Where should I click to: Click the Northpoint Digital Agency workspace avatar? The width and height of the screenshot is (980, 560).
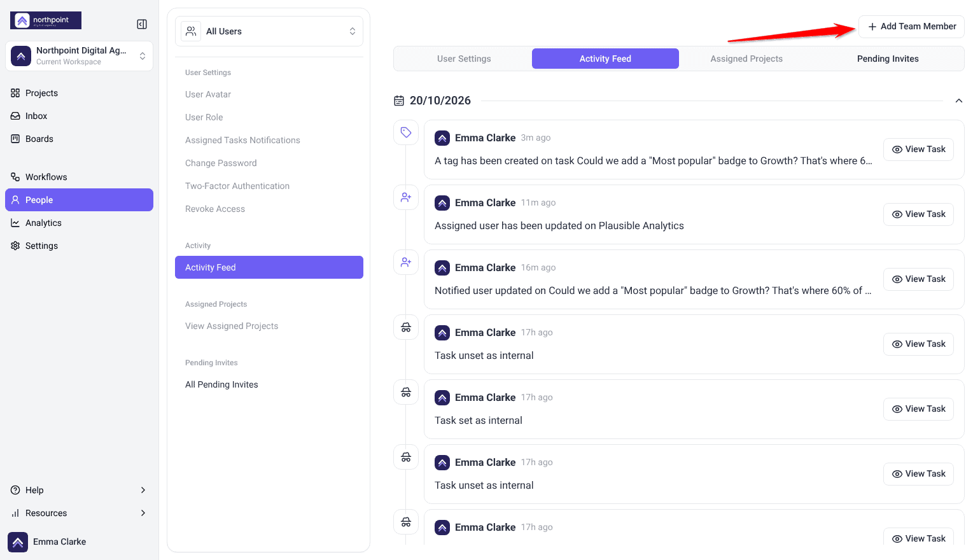[x=21, y=56]
